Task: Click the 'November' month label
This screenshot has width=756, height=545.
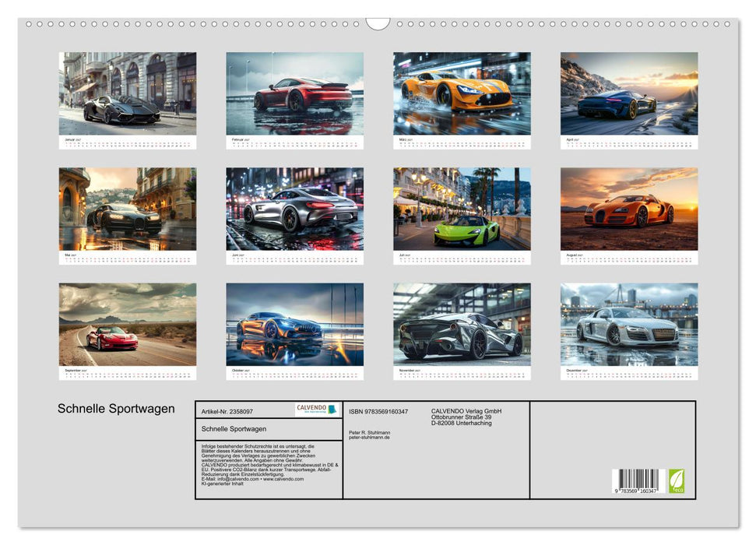Action: [408, 371]
